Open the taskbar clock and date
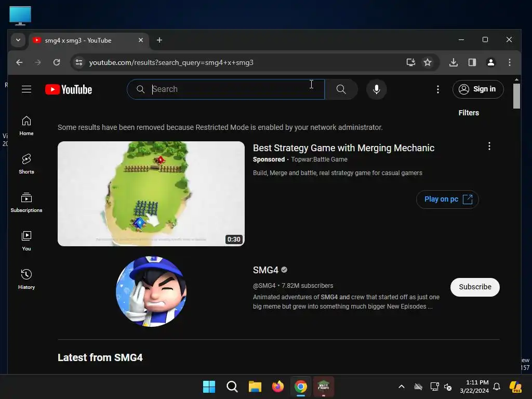Viewport: 532px width, 399px height. tap(474, 387)
